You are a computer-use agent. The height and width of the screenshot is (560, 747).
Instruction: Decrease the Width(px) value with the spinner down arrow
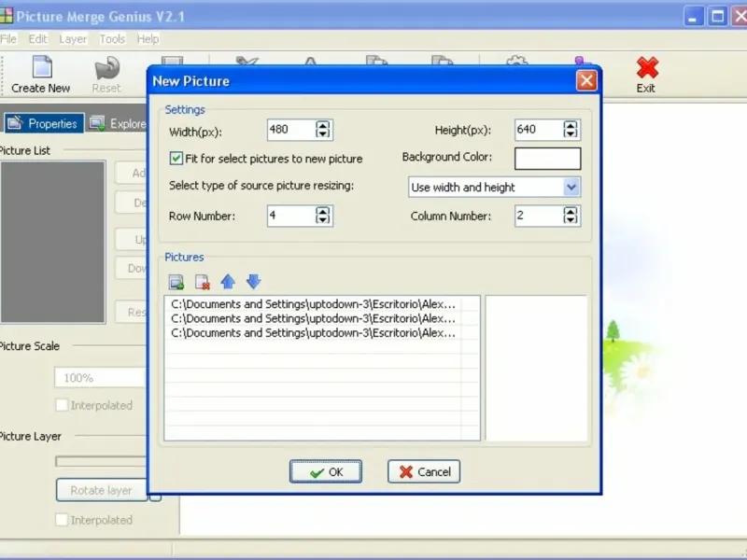coord(322,134)
